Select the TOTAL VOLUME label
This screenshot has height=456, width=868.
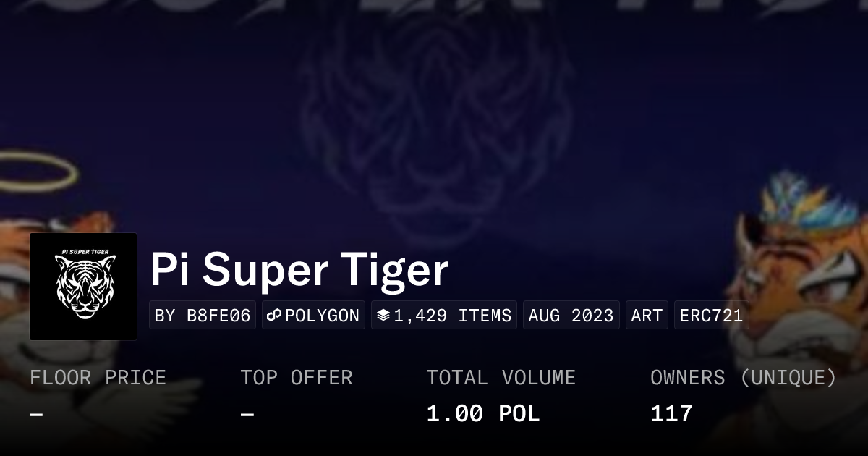(501, 378)
